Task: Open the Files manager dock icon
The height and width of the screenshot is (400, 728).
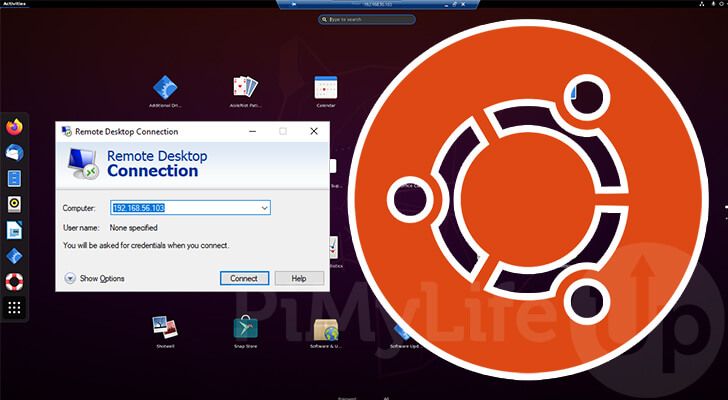Action: (x=14, y=178)
